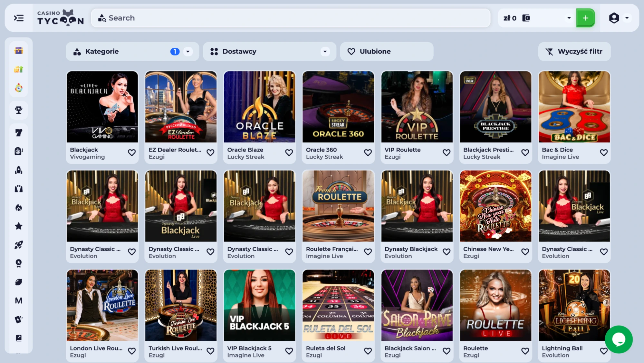Viewport: 644px width, 363px height.
Task: Select the slot machine sidebar icon
Action: tap(19, 151)
